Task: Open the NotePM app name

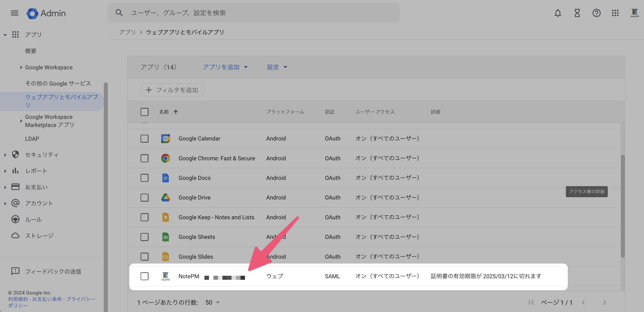Action: coord(189,276)
